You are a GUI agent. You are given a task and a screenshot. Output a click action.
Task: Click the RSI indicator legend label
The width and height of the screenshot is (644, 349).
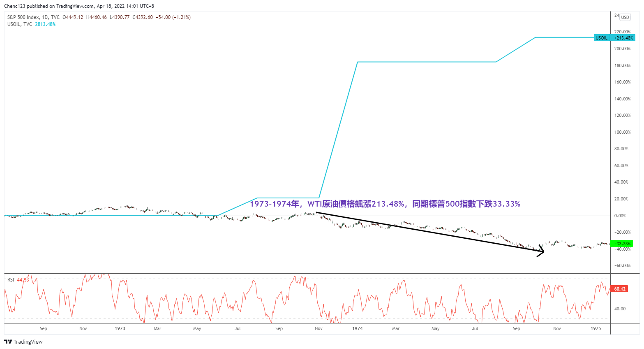pos(11,280)
